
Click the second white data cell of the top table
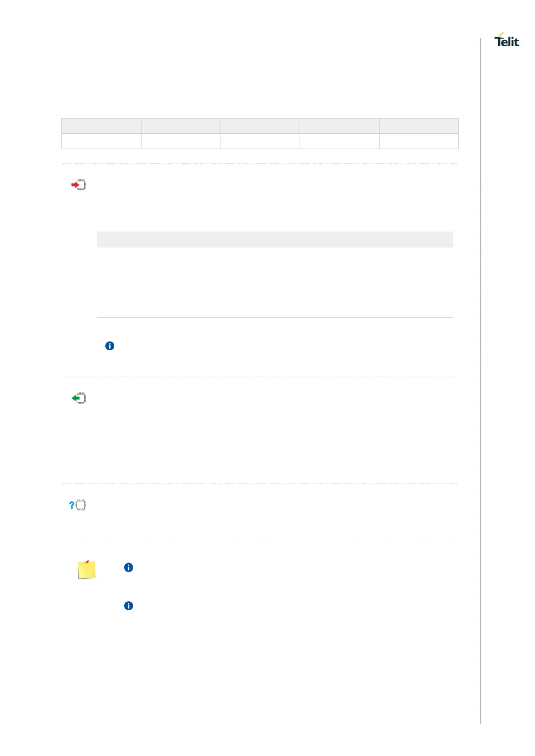click(181, 141)
